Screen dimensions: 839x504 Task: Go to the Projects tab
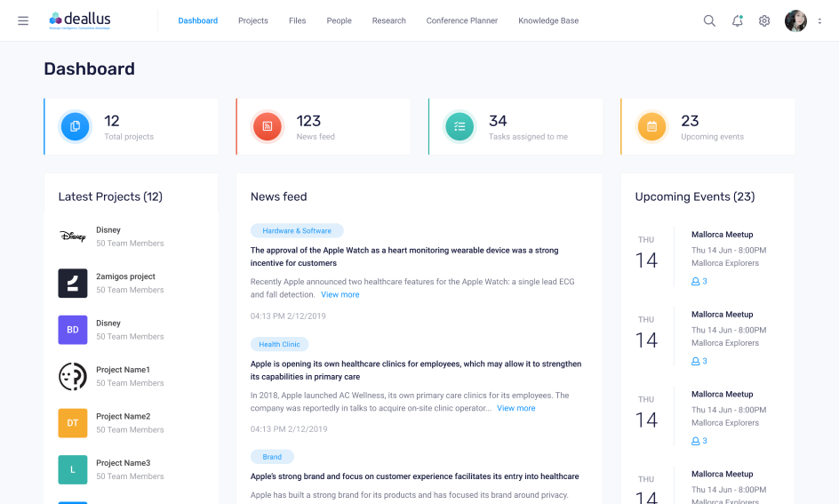(252, 20)
